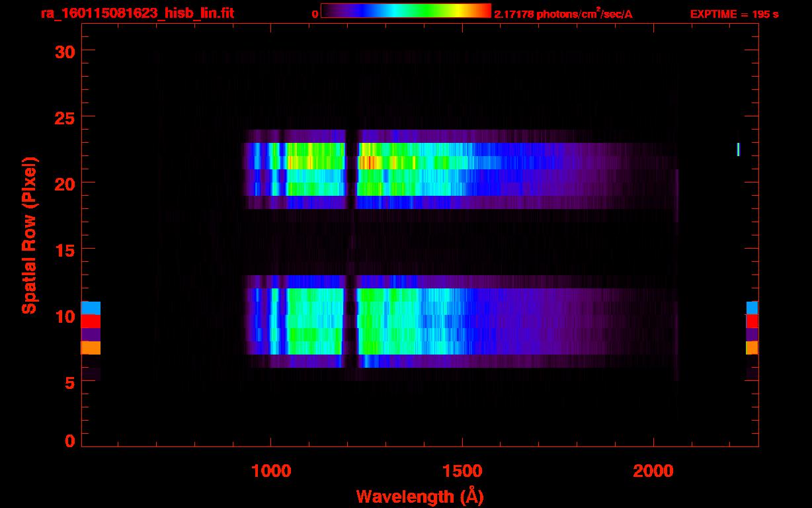Click the rainbow intensity color bar
The image size is (812, 508).
tap(406, 11)
